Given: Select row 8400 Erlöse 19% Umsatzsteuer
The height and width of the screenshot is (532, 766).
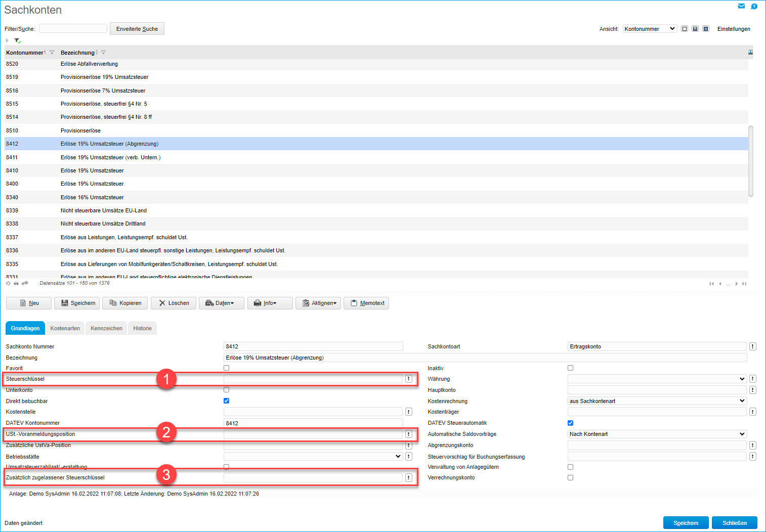Looking at the screenshot, I should [x=376, y=184].
